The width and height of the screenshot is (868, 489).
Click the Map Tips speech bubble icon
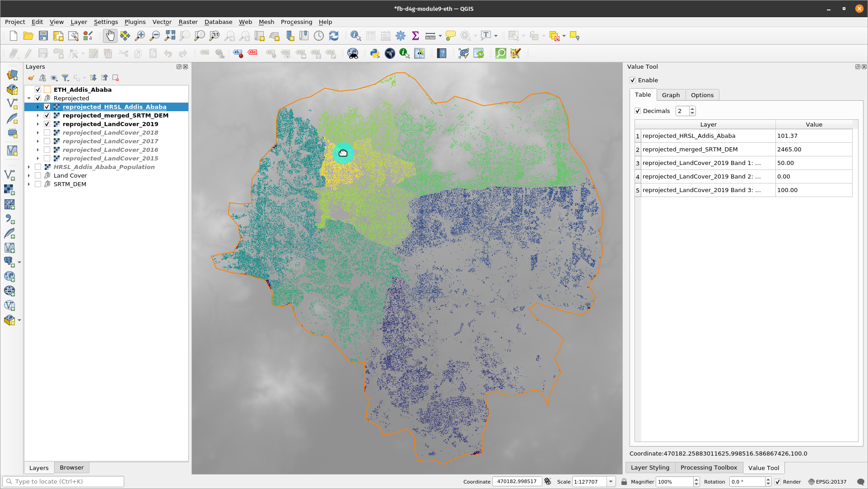(450, 36)
